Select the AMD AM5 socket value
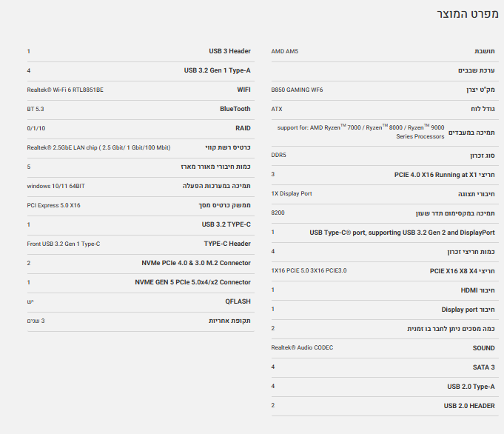Viewport: 504px width, 434px height. coord(285,51)
